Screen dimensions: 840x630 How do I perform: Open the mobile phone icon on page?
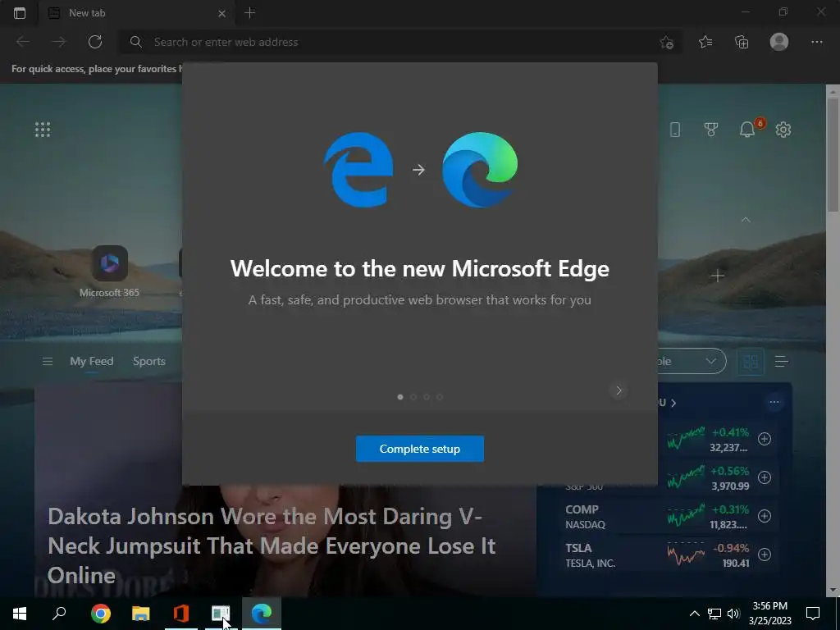pos(675,130)
